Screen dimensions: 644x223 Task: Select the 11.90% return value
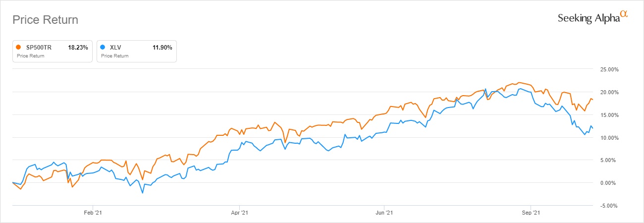(162, 48)
